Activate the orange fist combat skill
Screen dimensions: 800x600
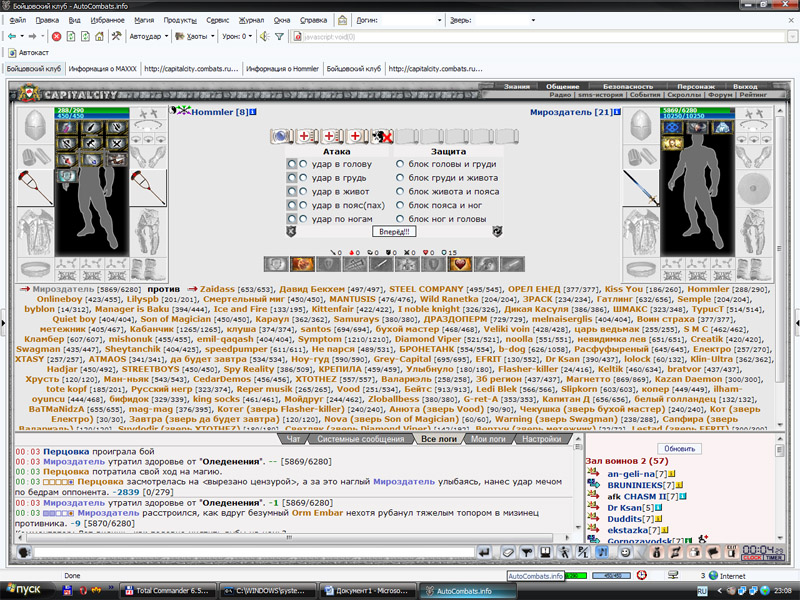302,264
